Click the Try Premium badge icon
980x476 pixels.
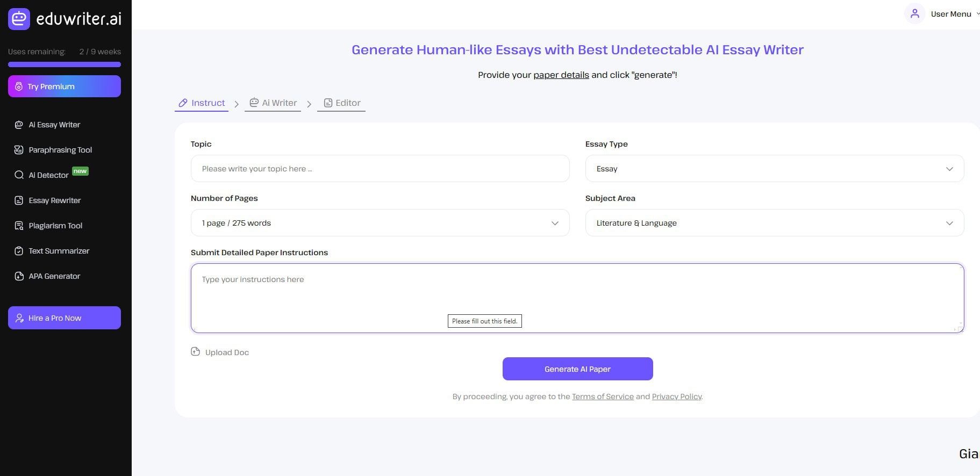coord(19,86)
